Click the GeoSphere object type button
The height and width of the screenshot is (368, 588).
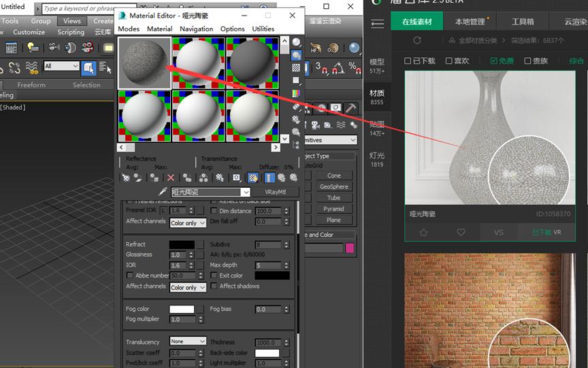tap(333, 186)
